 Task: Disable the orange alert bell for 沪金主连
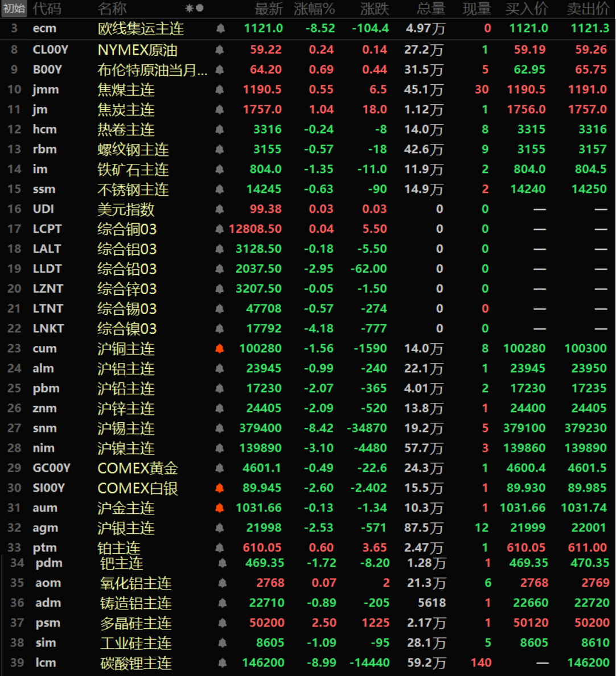220,508
